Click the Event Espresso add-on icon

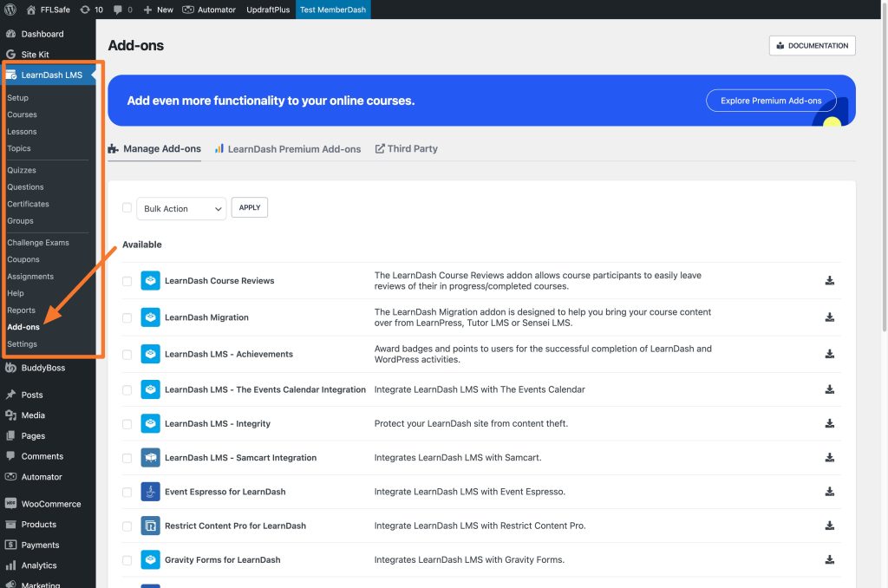(150, 492)
